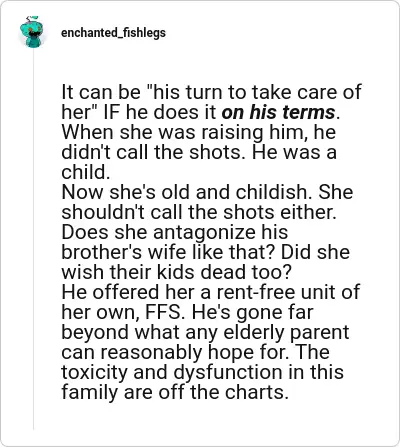Click the final line "family are off the charts."
This screenshot has width=400, height=447.
(175, 392)
